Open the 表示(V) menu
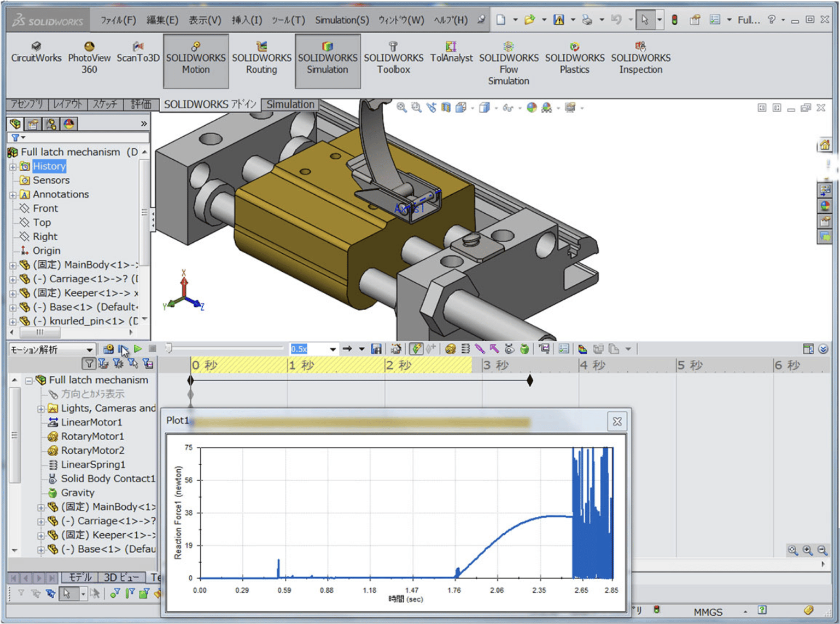Image resolution: width=840 pixels, height=624 pixels. click(x=205, y=20)
